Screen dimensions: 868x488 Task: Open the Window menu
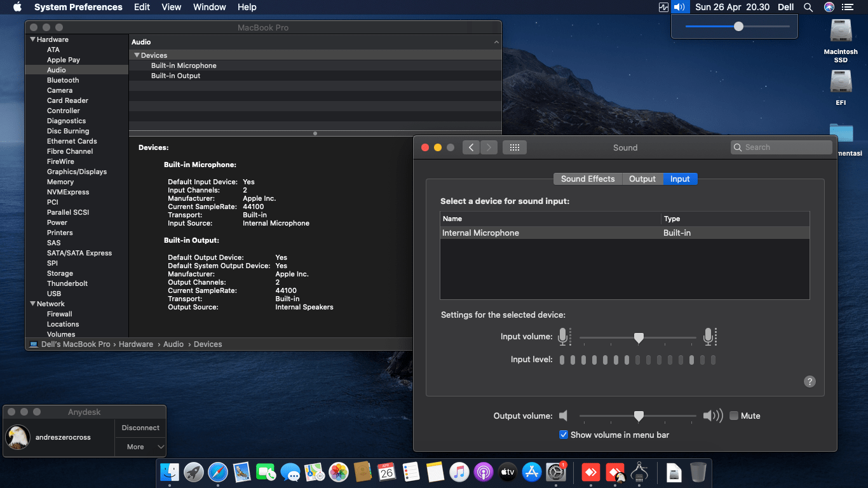pyautogui.click(x=210, y=7)
